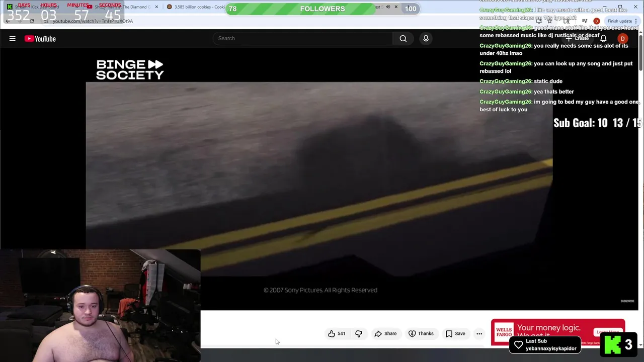
Task: Click into the YouTube Search field
Action: click(x=302, y=38)
